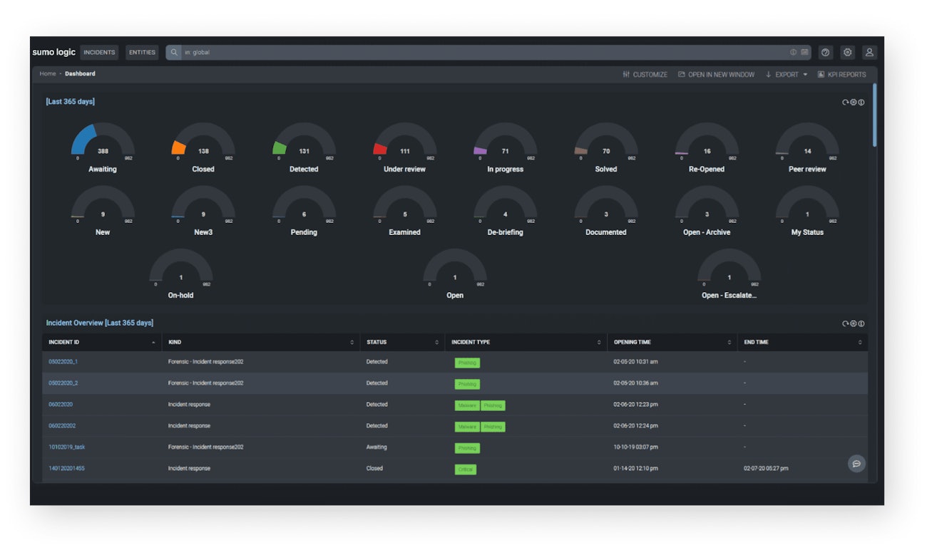Click the New gauge chart

pos(103,205)
